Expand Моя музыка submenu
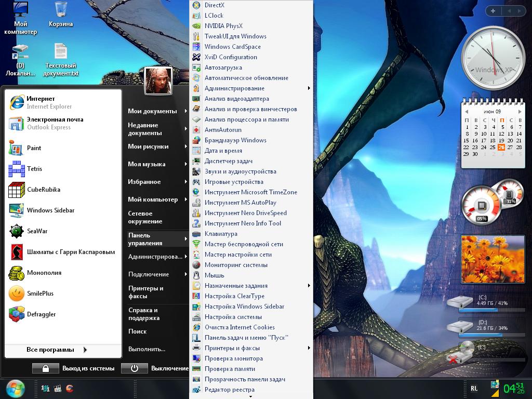Image resolution: width=532 pixels, height=399 pixels. pos(157,164)
